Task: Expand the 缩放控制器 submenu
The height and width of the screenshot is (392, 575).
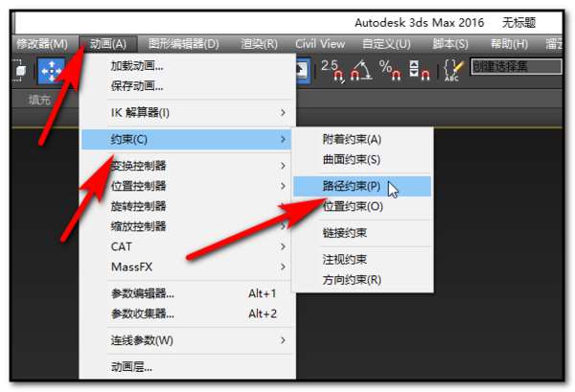Action: (187, 226)
